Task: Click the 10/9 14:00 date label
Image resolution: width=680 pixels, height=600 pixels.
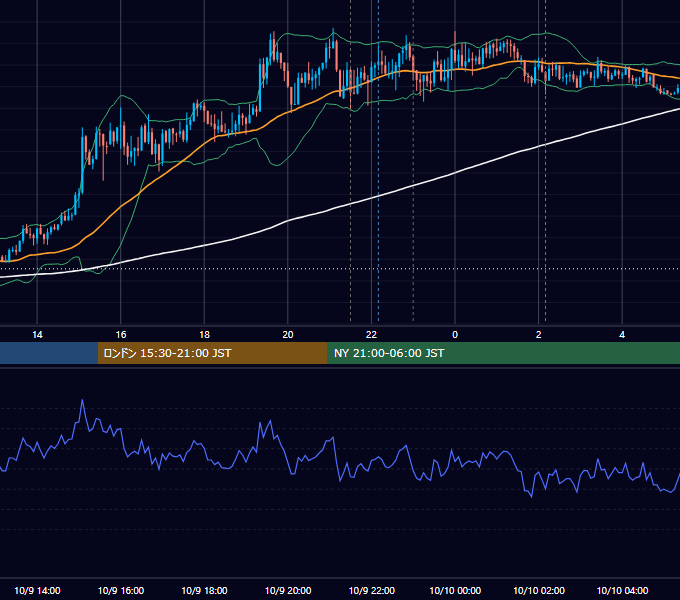Action: pyautogui.click(x=37, y=590)
